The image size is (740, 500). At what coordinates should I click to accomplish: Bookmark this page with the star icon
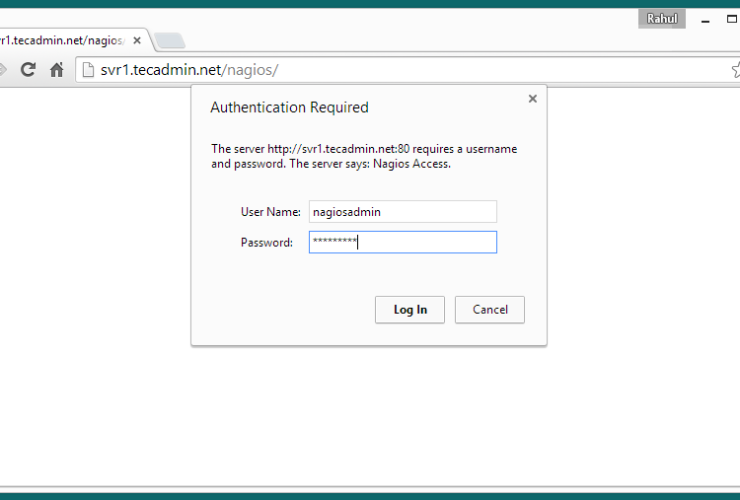[x=735, y=70]
